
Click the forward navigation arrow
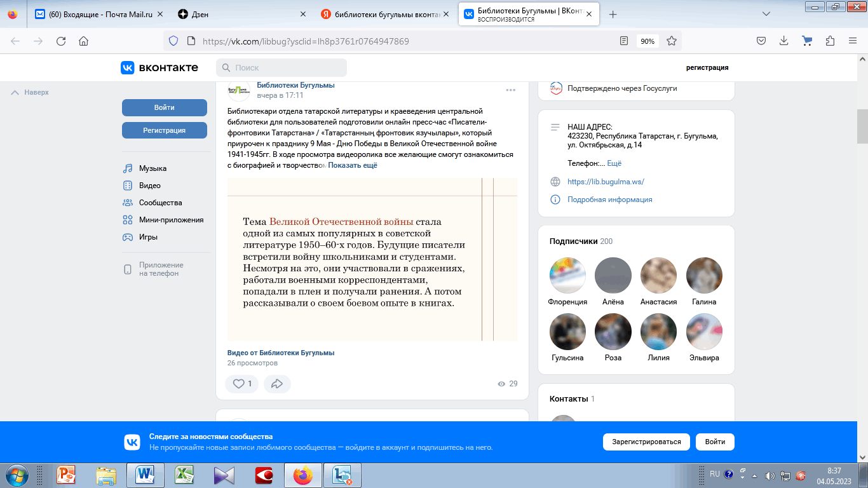click(x=38, y=41)
